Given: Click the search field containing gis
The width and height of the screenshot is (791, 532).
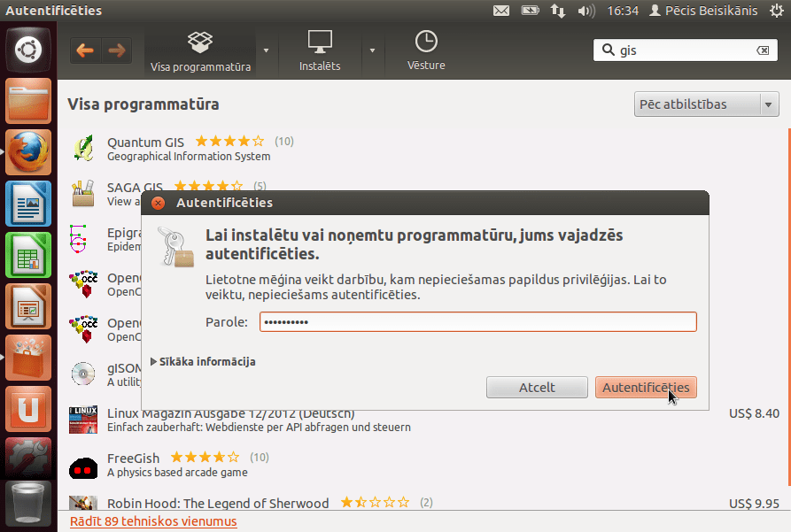Looking at the screenshot, I should click(x=686, y=50).
